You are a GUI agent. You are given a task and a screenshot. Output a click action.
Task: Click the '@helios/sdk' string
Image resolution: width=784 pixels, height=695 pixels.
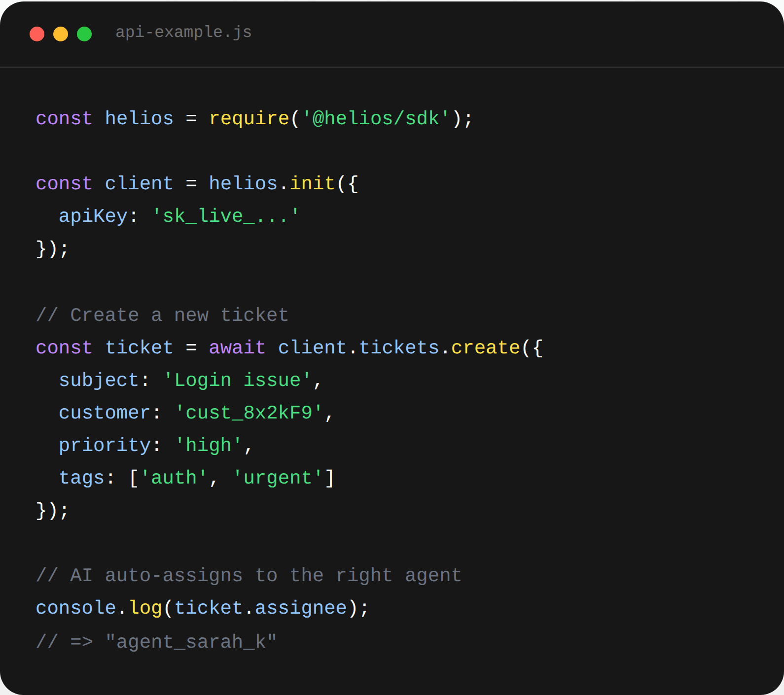(375, 119)
